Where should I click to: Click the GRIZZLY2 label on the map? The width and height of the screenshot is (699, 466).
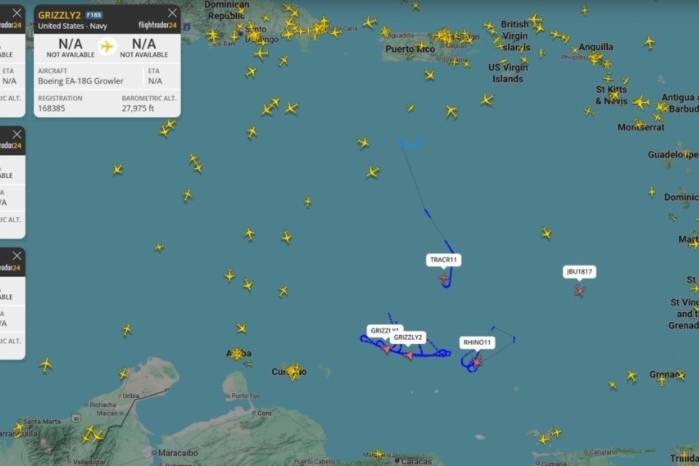tap(407, 338)
